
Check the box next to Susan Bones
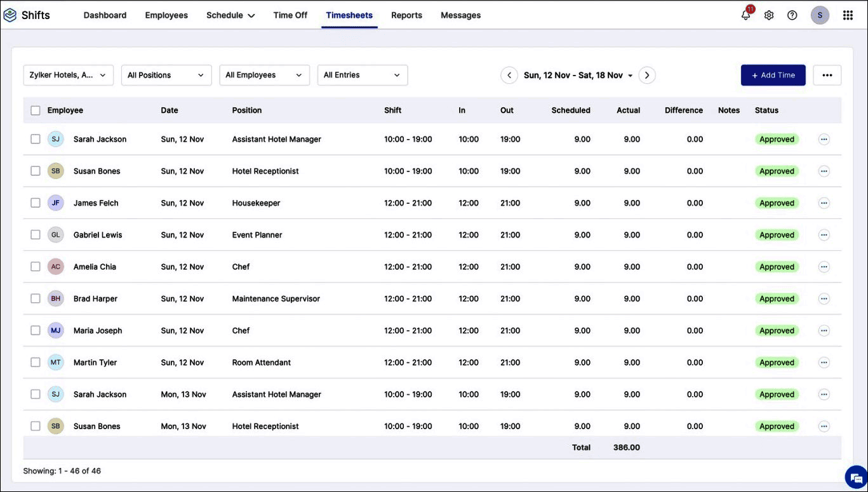click(35, 170)
